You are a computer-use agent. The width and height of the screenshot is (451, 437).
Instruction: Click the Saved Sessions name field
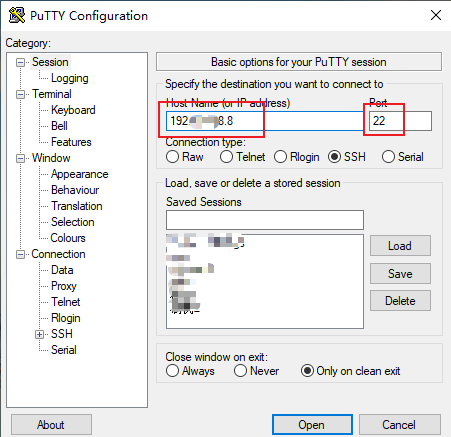pos(265,220)
